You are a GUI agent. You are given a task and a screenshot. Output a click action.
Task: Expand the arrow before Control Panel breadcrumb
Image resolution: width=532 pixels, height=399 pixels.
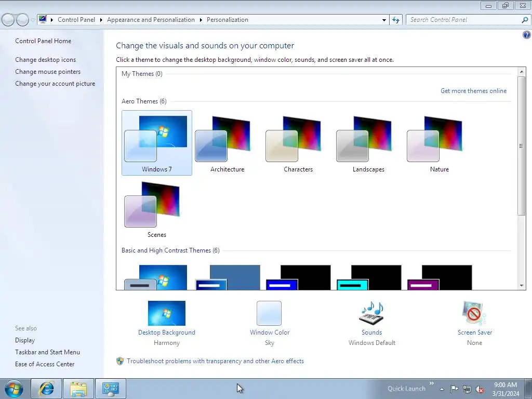tap(52, 20)
